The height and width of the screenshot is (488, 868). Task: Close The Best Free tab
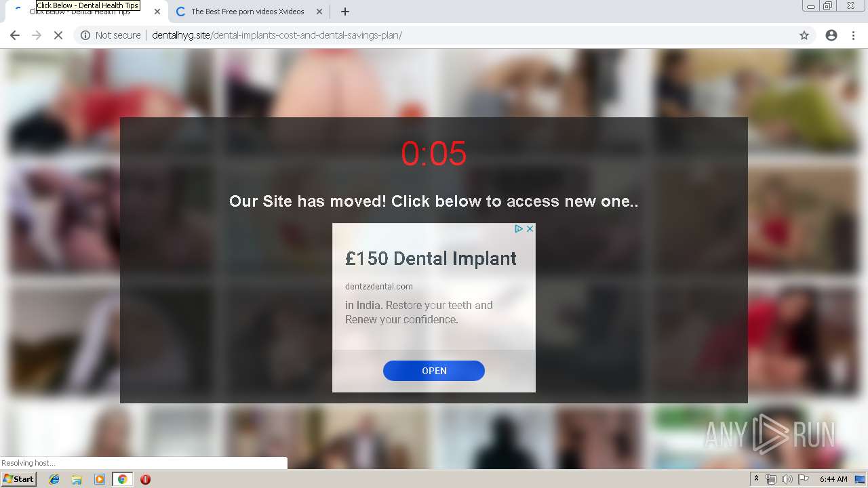point(319,12)
